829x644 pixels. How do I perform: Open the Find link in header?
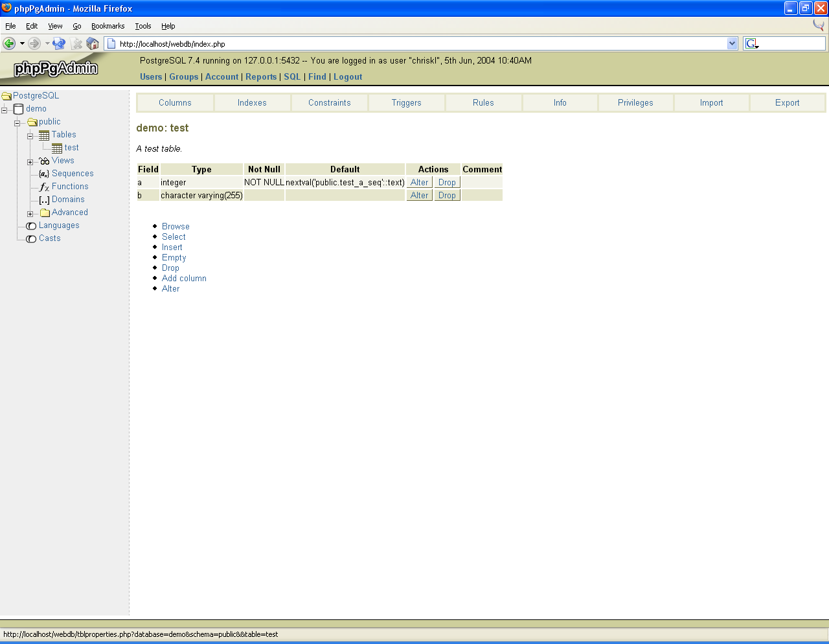(317, 76)
